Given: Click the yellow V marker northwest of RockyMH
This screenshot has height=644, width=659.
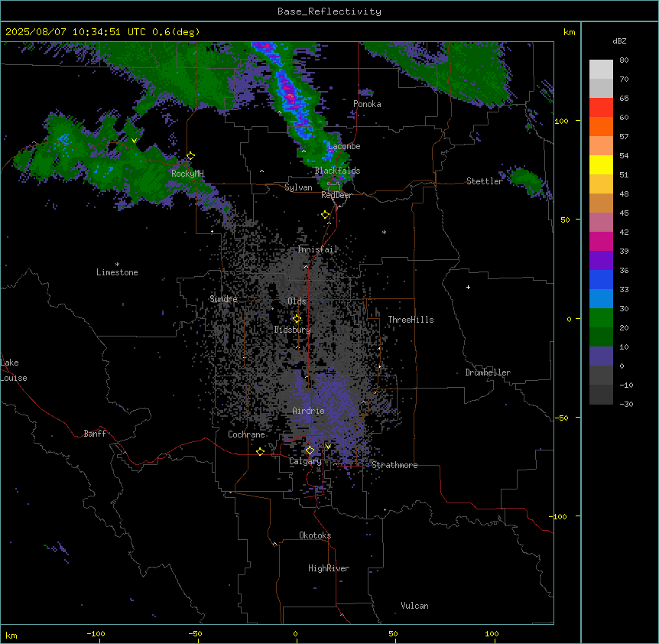Looking at the screenshot, I should click(x=134, y=141).
